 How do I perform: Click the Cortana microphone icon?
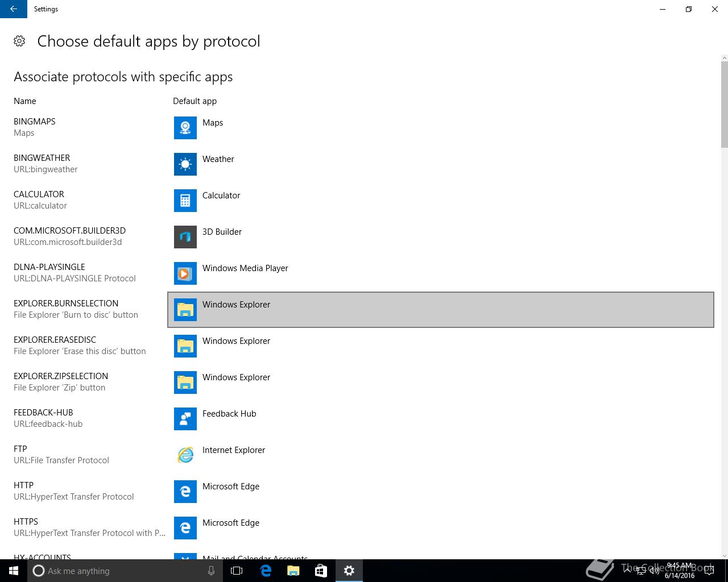pyautogui.click(x=211, y=571)
